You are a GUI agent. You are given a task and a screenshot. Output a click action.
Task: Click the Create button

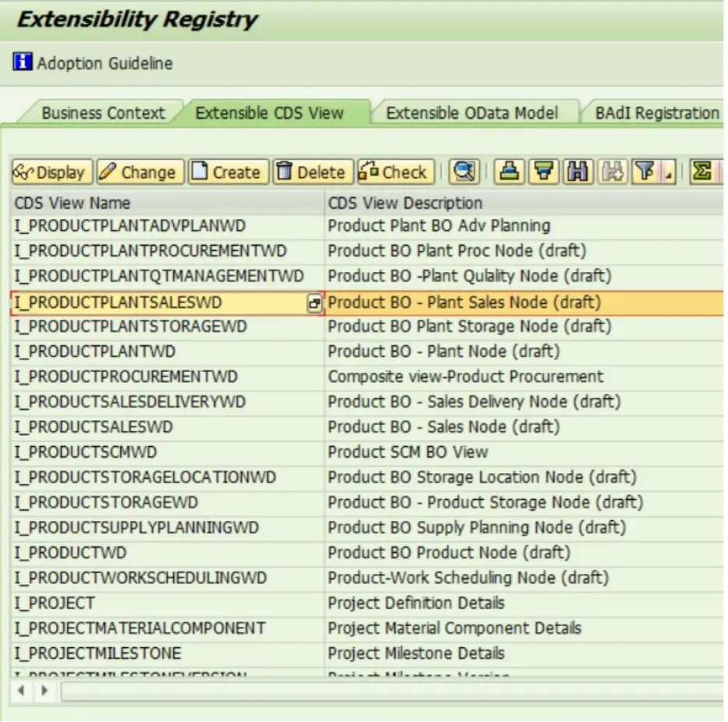coord(228,172)
